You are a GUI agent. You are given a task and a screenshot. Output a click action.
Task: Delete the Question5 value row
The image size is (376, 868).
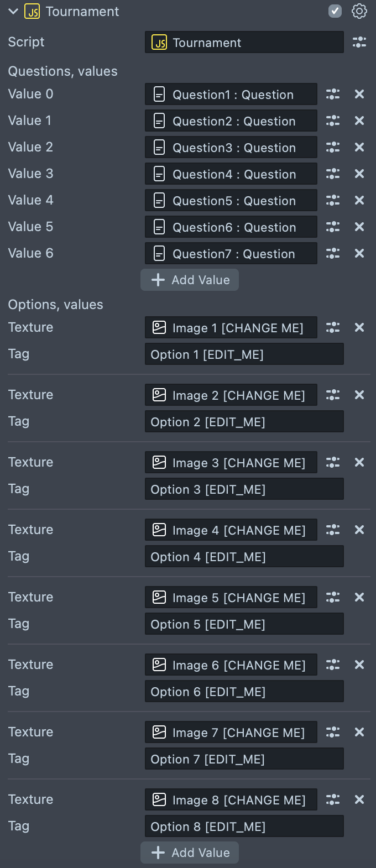[x=359, y=201]
